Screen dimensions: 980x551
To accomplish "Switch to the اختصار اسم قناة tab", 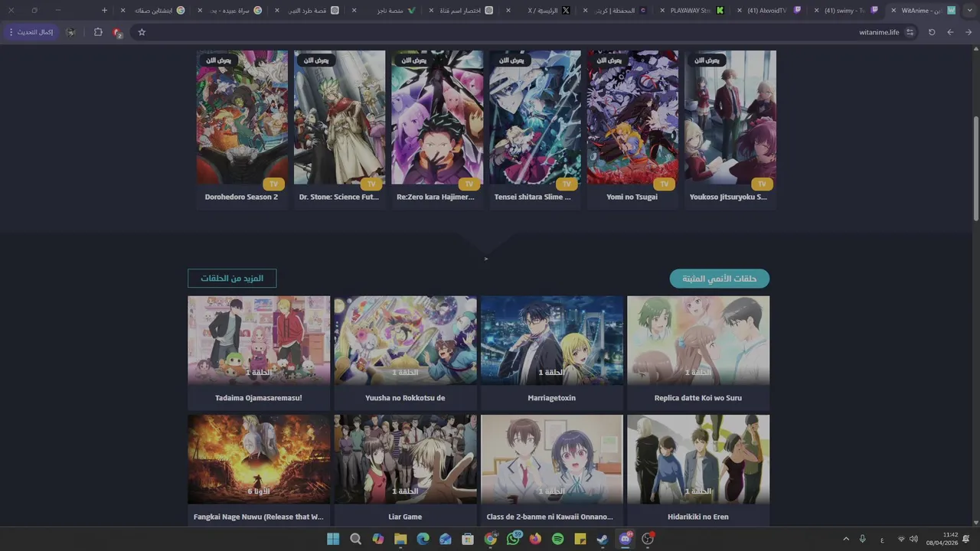I will 460,10.
